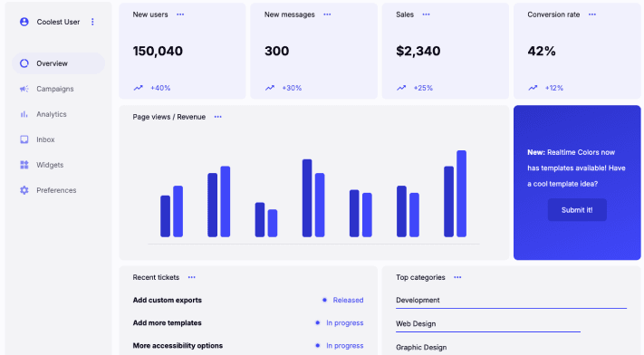Click the $2,340 sales value
This screenshot has height=355, width=644.
pyautogui.click(x=418, y=51)
